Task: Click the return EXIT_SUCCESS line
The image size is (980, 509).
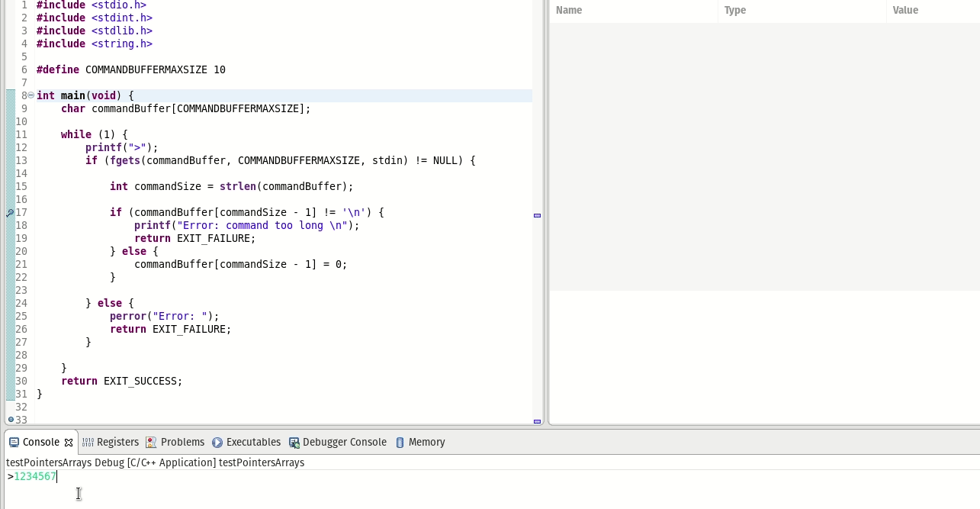Action: [122, 381]
